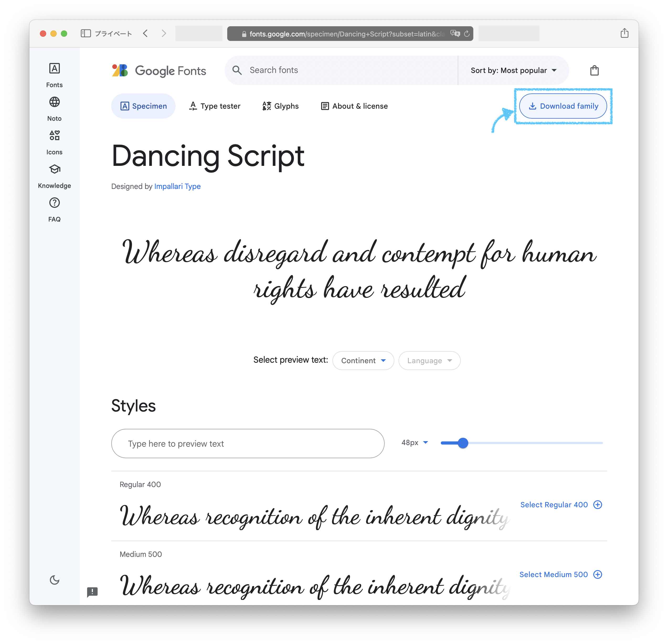Toggle dark mode moon icon
This screenshot has height=644, width=668.
pos(54,579)
